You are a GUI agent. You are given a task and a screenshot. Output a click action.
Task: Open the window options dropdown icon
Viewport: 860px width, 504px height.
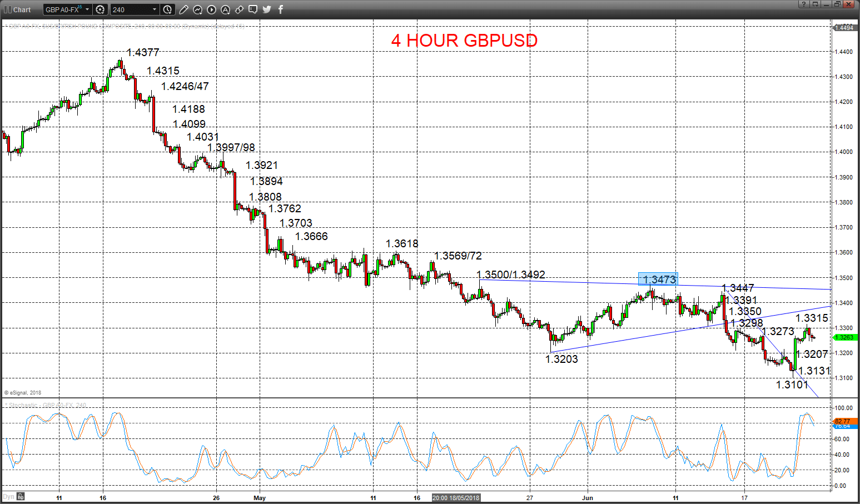pyautogui.click(x=815, y=4)
